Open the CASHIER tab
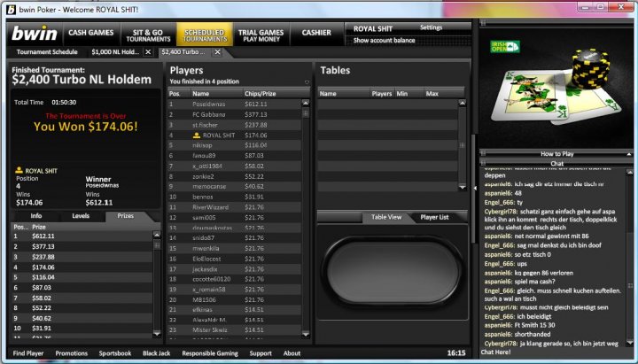Screen dimensions: 638x364 (316, 33)
